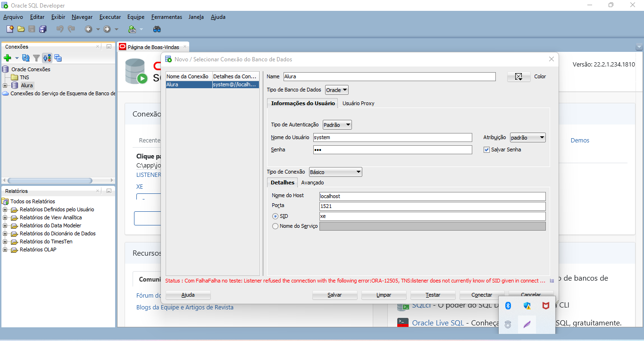Select the Página de Boas-Vindas tab

coord(153,47)
